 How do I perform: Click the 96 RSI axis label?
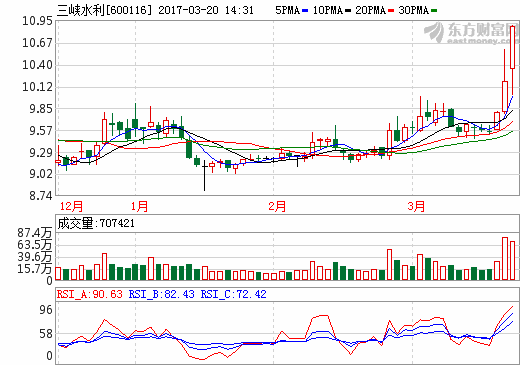pyautogui.click(x=46, y=310)
